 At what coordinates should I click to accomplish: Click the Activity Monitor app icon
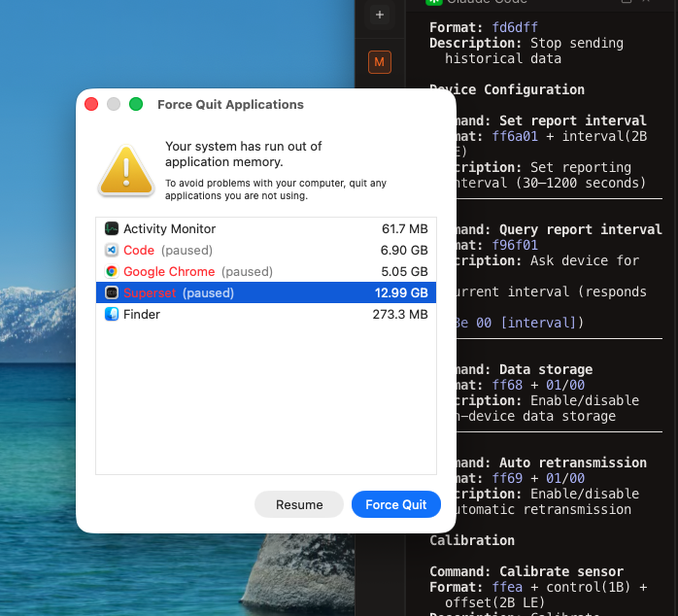[112, 228]
